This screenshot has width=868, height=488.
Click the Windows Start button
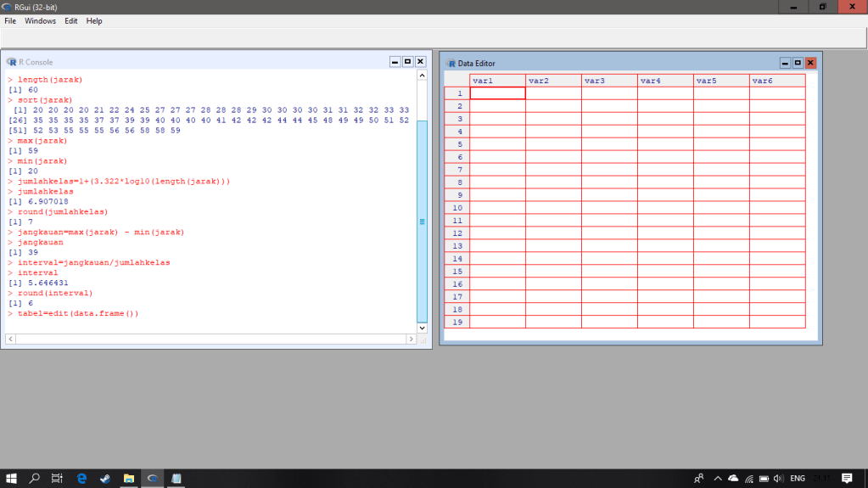[12, 479]
